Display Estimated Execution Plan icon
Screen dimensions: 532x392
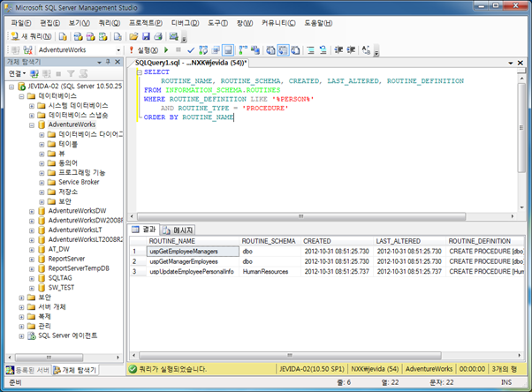pyautogui.click(x=203, y=50)
